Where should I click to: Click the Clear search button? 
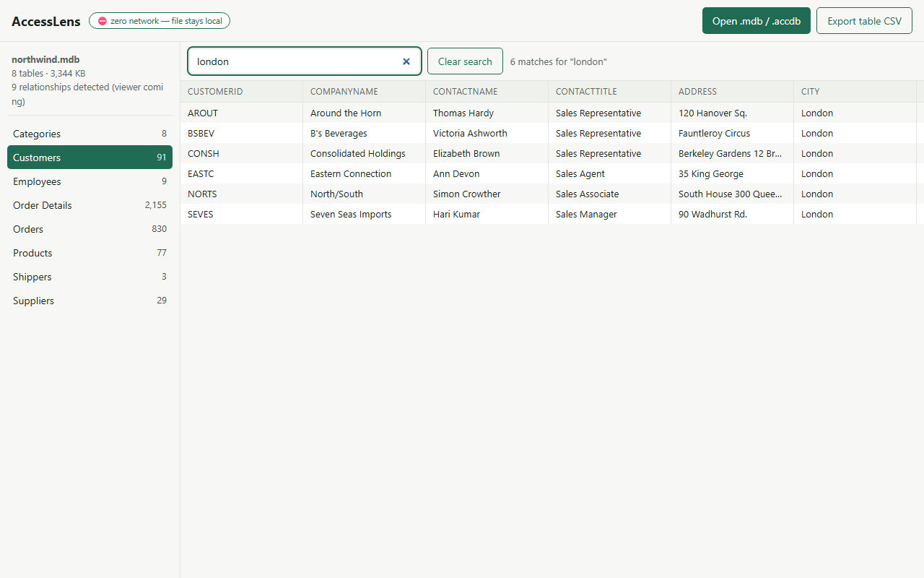465,61
